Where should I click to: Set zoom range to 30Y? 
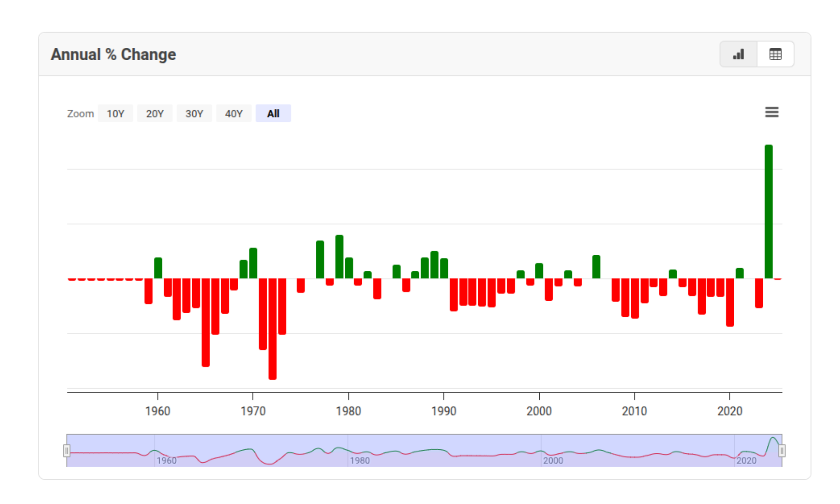click(x=194, y=114)
